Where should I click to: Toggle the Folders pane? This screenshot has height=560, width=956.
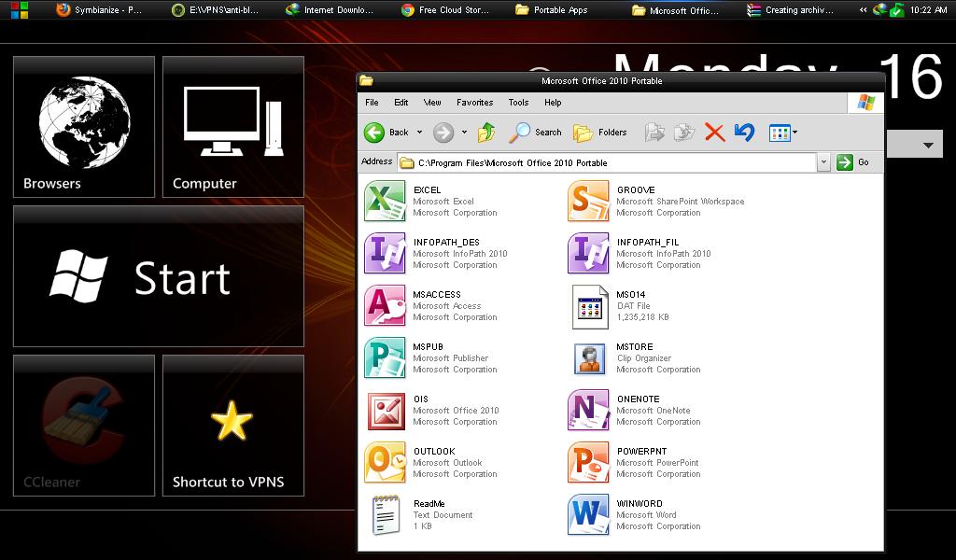tap(600, 133)
